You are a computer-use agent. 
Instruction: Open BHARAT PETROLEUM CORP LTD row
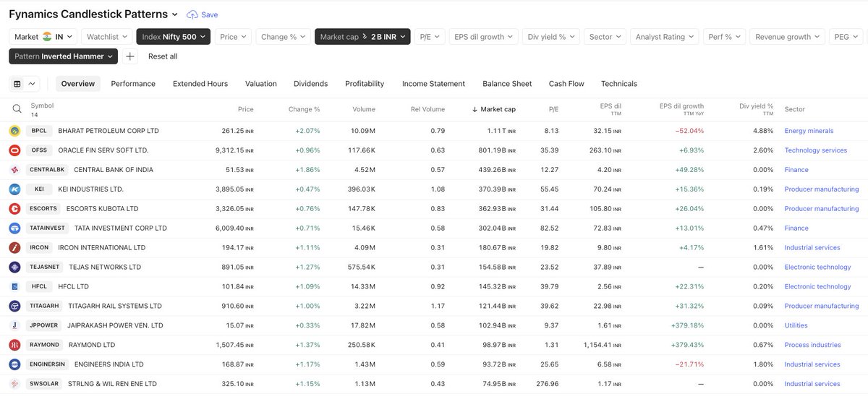(x=434, y=131)
